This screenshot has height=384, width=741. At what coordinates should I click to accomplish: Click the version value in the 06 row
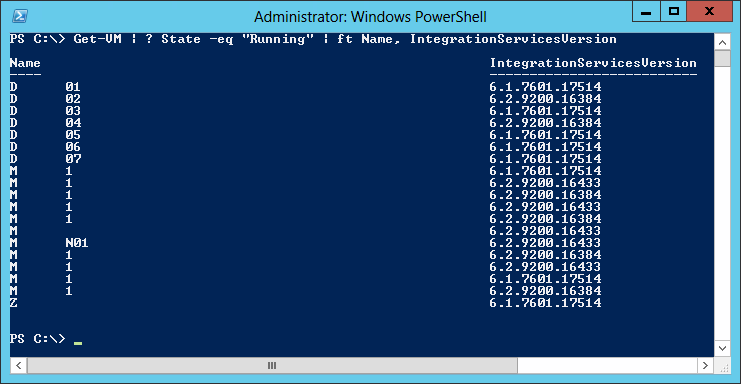[x=545, y=147]
